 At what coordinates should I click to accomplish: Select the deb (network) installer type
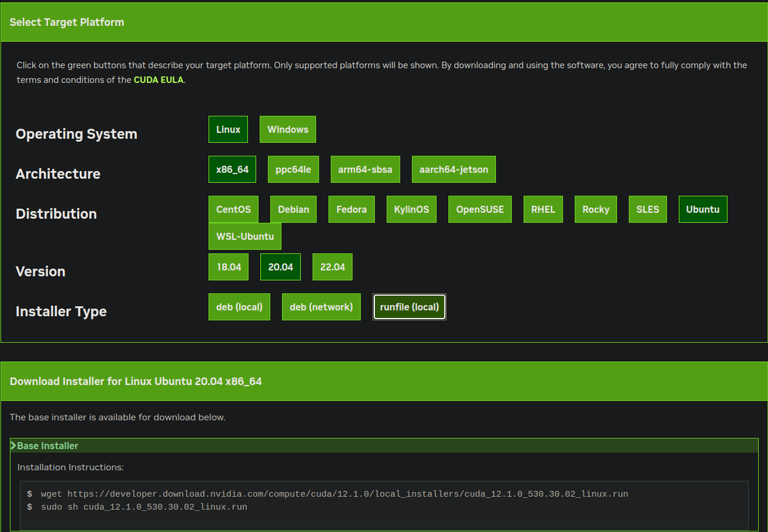(x=321, y=307)
